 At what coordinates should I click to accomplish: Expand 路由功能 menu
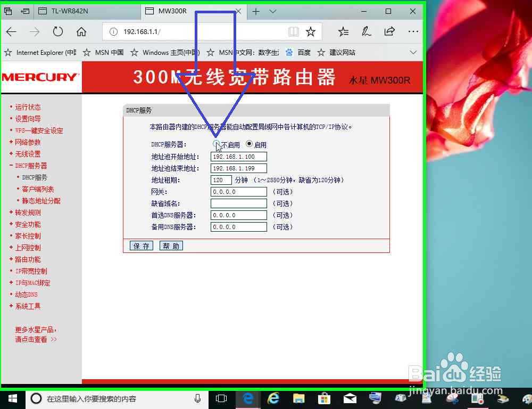pyautogui.click(x=28, y=259)
